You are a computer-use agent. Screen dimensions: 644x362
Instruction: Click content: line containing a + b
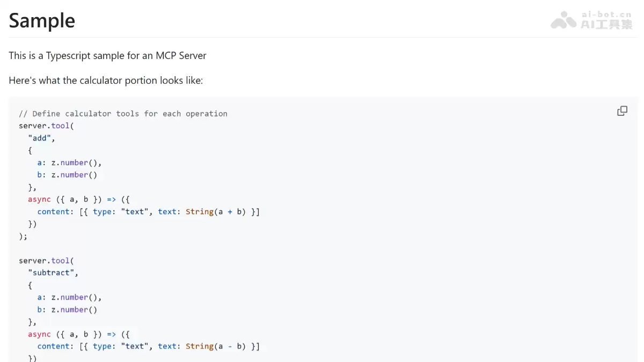coord(149,212)
